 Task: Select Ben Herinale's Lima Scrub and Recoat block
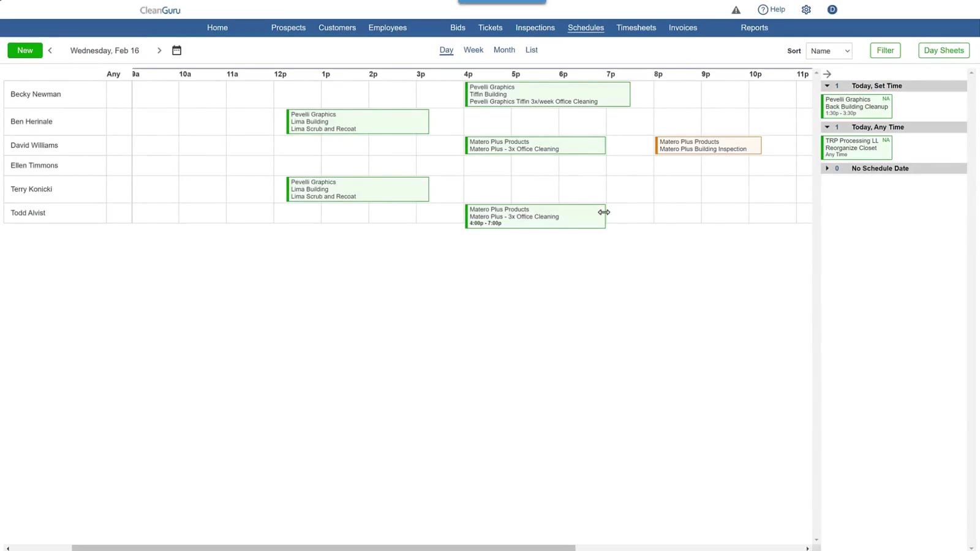(358, 122)
